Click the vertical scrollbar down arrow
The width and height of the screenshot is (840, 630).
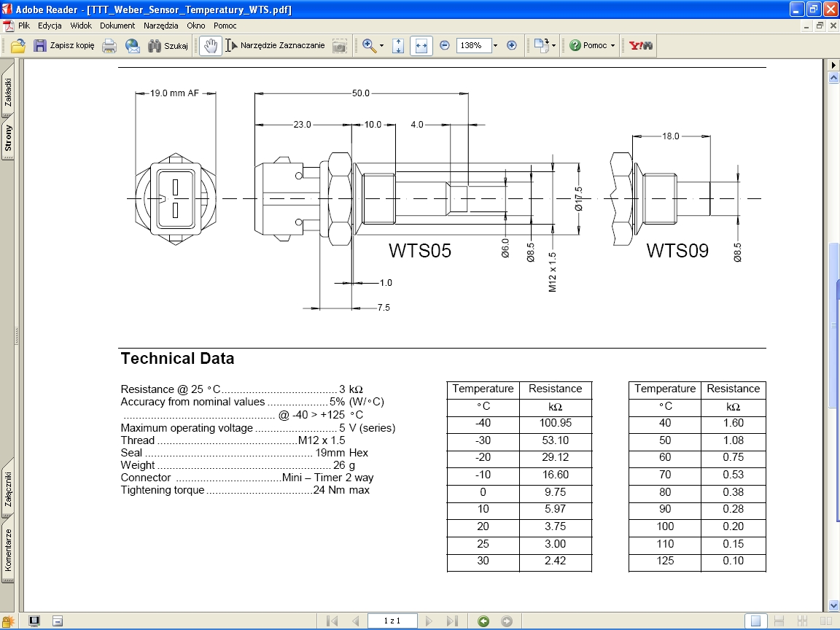(x=833, y=606)
